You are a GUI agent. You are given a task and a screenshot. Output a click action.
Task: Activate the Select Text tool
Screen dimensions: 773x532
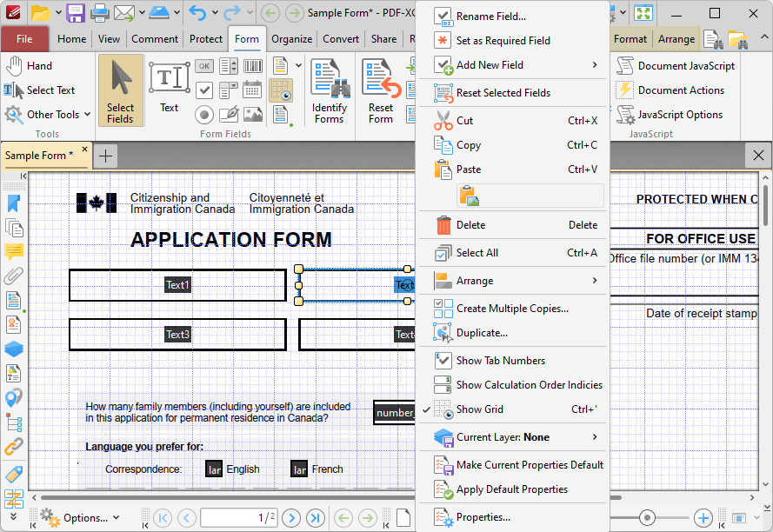pos(40,90)
